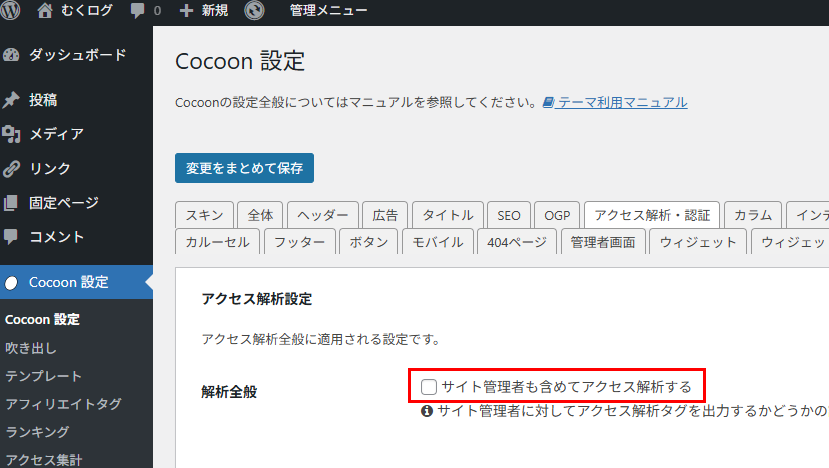Click the ダッシュボード gauge icon
829x468 pixels.
coord(11,54)
